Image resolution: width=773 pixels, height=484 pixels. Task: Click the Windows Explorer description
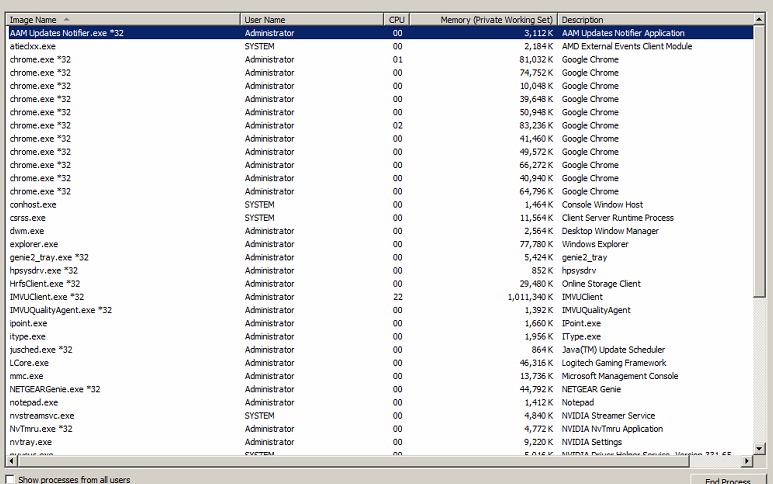[x=595, y=244]
